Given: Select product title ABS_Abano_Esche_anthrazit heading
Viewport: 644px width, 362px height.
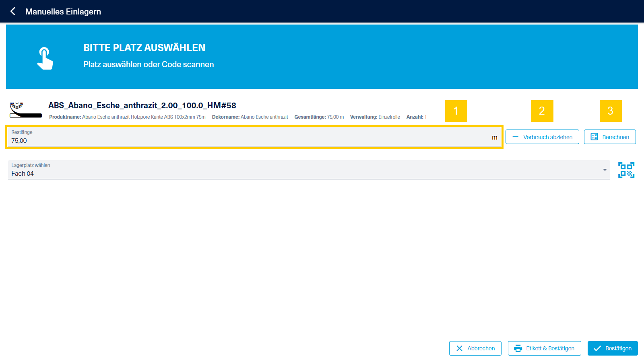Looking at the screenshot, I should click(142, 105).
